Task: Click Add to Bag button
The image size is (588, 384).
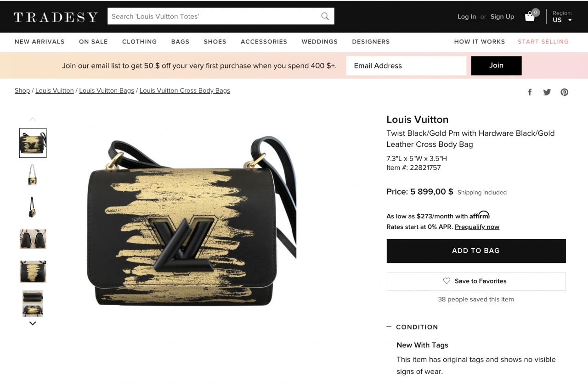Action: coord(476,251)
